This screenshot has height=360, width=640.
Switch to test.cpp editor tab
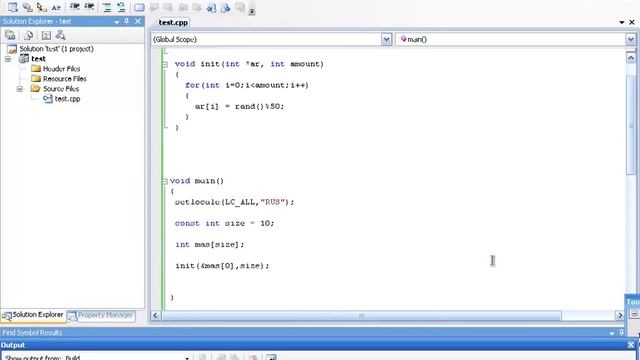pyautogui.click(x=173, y=22)
